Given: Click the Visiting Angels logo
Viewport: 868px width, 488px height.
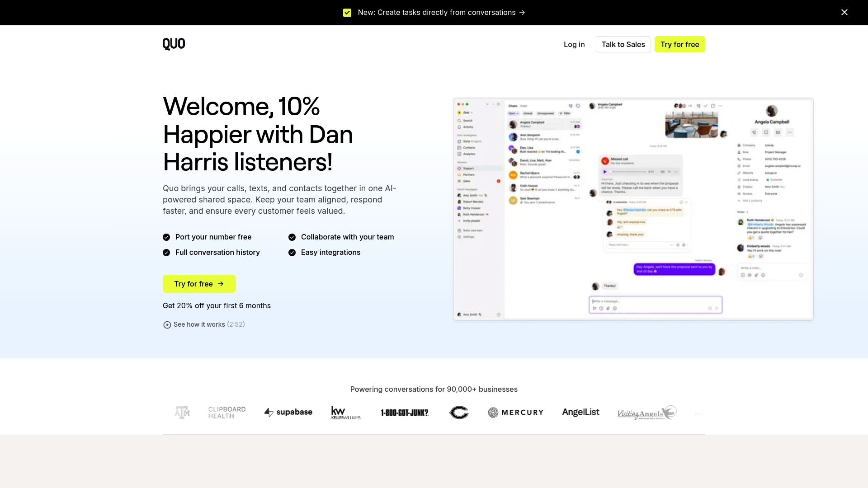Looking at the screenshot, I should pyautogui.click(x=647, y=412).
